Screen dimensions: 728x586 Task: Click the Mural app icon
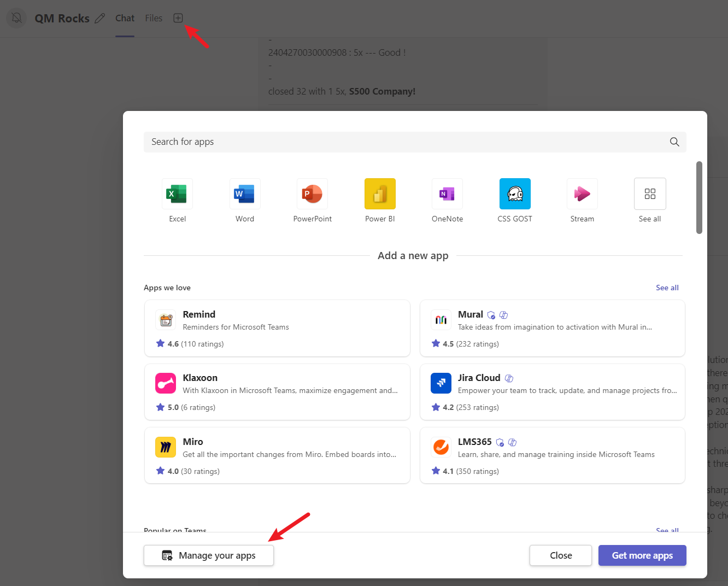[441, 320]
